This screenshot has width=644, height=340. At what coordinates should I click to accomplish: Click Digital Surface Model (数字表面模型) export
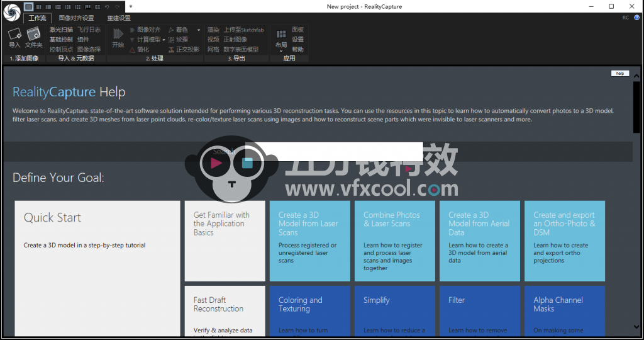point(241,49)
